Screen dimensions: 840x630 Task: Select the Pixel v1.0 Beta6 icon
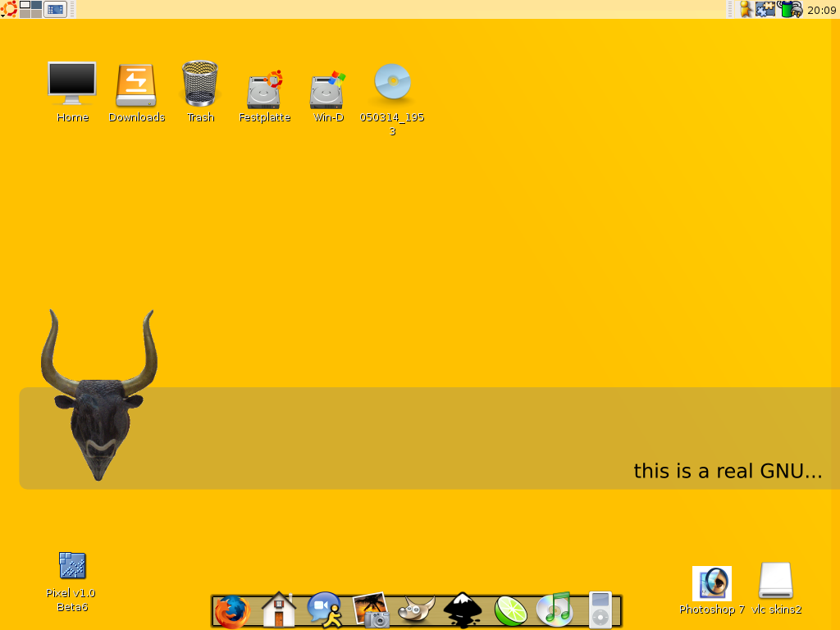pos(72,565)
